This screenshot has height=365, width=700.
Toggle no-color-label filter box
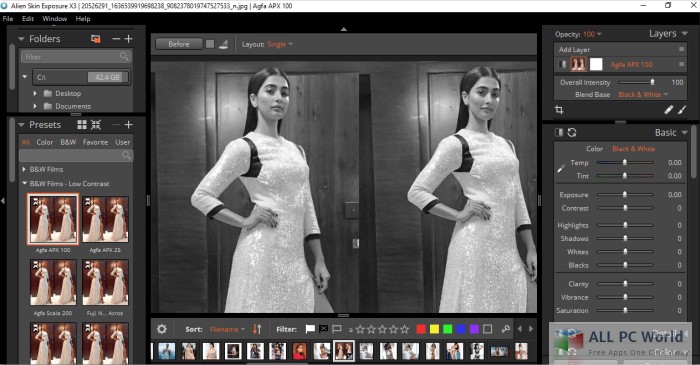pyautogui.click(x=488, y=329)
